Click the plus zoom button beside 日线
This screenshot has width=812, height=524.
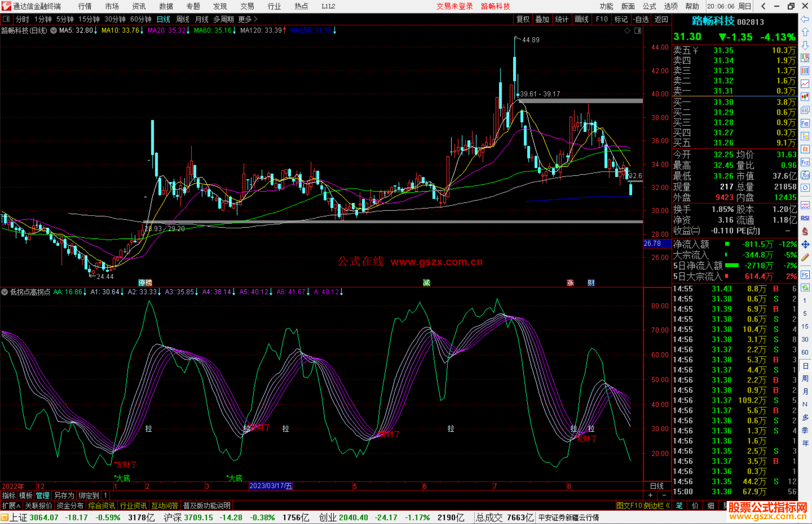point(651,495)
